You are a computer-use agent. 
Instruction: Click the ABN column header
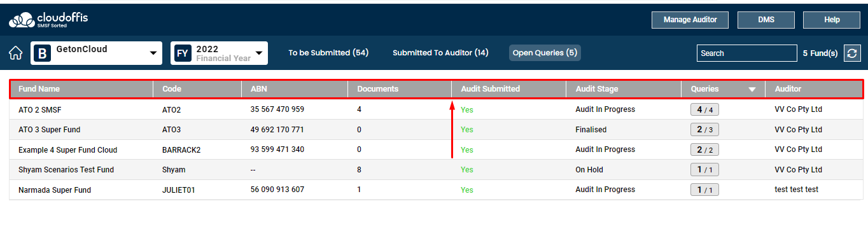click(259, 89)
